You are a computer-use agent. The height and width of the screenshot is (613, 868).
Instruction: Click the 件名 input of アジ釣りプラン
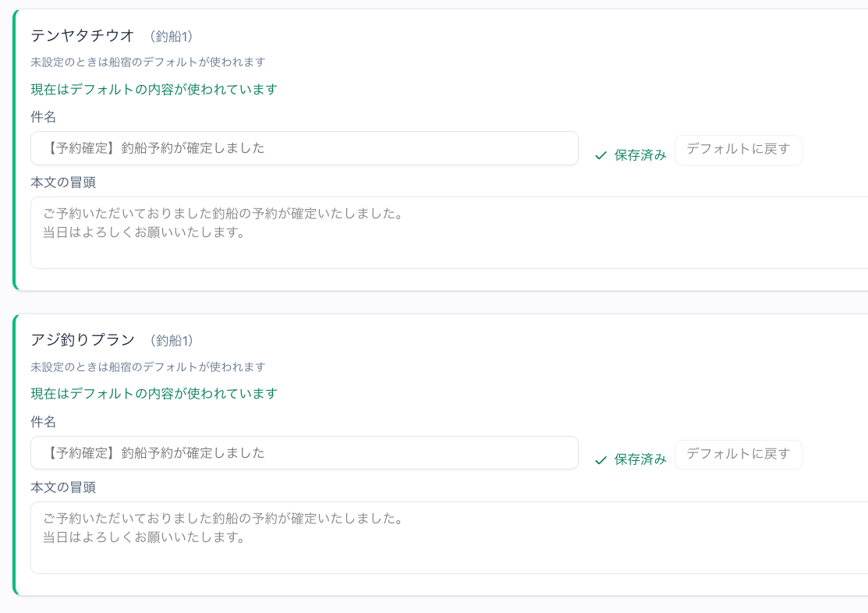304,453
